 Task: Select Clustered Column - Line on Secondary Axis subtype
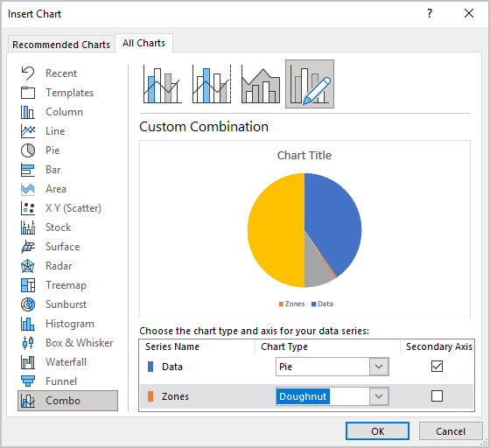coord(212,84)
